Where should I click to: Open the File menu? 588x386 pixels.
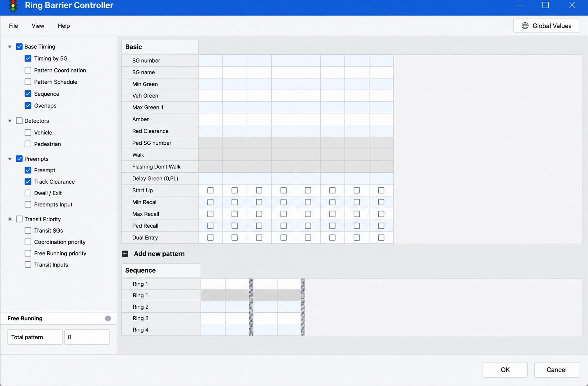click(13, 26)
